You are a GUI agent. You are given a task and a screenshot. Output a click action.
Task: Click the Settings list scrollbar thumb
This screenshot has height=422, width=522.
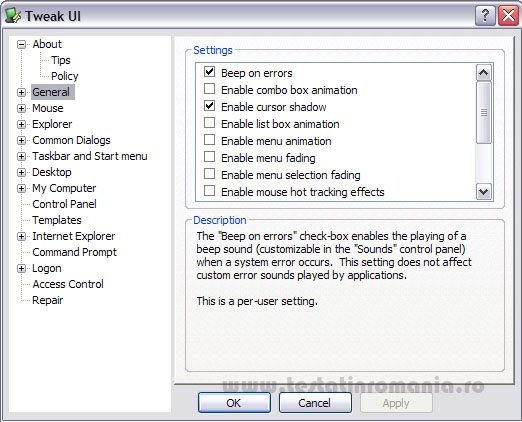(484, 113)
